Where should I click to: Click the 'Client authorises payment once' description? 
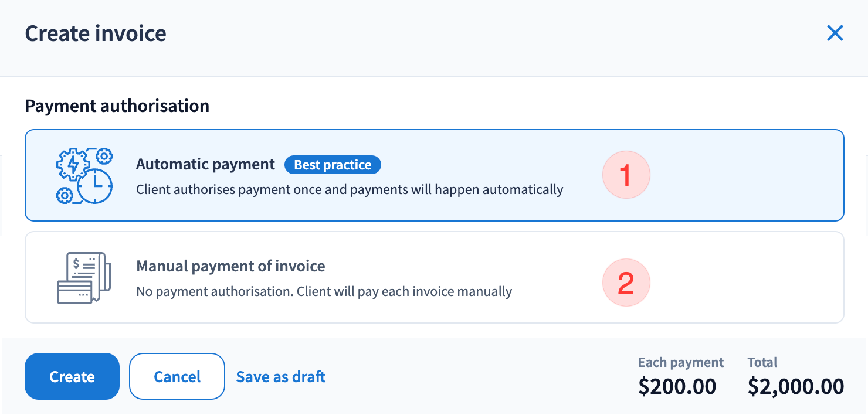(x=350, y=190)
